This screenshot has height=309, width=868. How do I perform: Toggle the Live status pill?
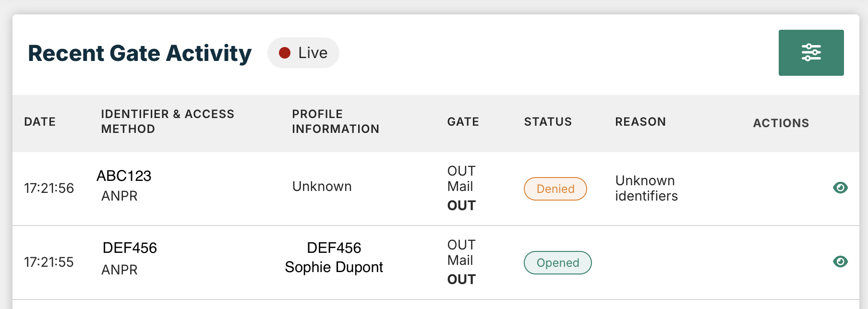click(303, 53)
